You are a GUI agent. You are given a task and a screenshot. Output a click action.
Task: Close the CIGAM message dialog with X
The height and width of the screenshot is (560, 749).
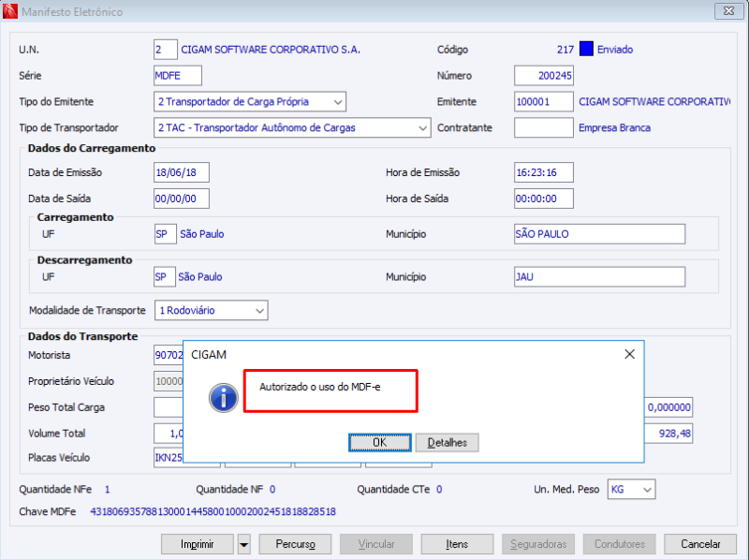[629, 354]
